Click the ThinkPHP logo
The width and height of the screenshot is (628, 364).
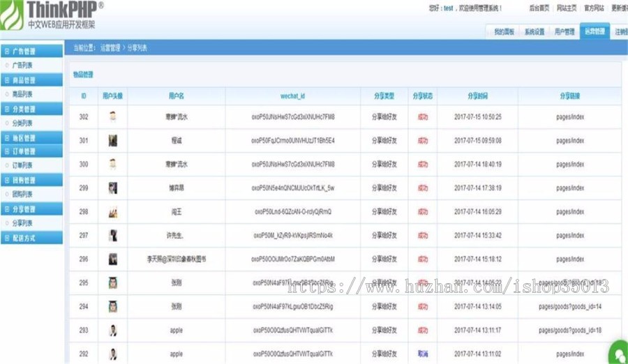(x=52, y=15)
